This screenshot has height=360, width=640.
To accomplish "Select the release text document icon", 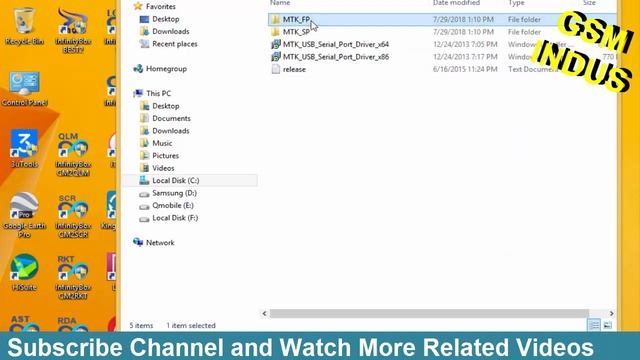I will (276, 69).
